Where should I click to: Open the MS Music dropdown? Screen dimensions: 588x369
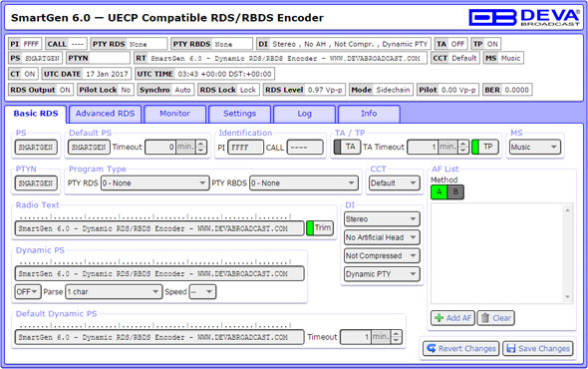click(535, 148)
